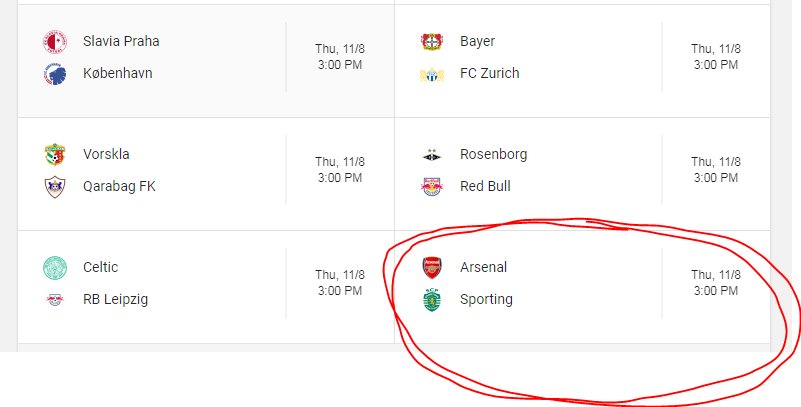The image size is (801, 407).
Task: Open Bayer vs FC Zurich match time
Action: [716, 57]
